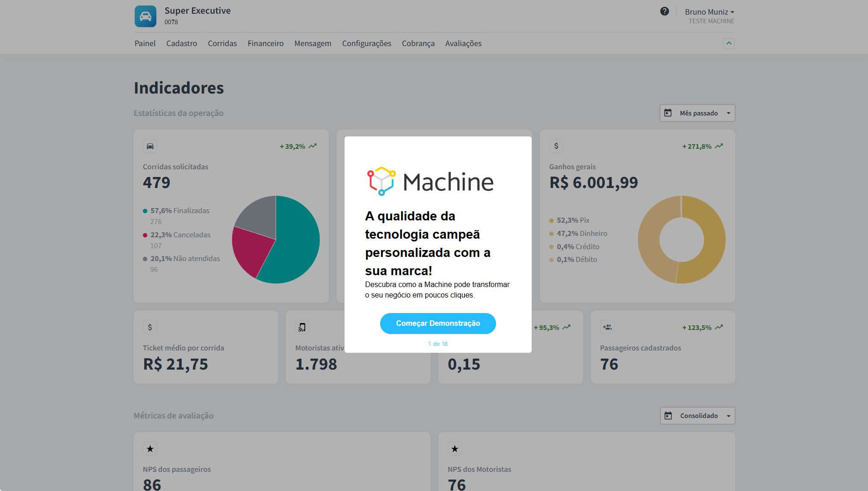868x491 pixels.
Task: Click the 76 passageiros cadastrados value
Action: pyautogui.click(x=609, y=364)
